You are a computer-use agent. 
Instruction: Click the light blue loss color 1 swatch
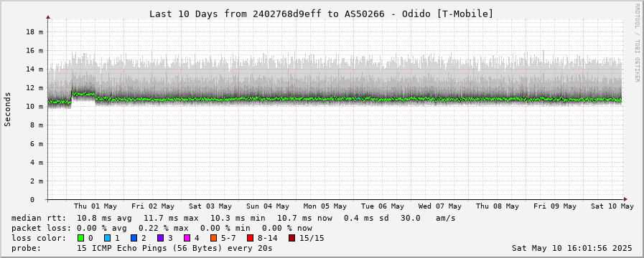(x=107, y=238)
